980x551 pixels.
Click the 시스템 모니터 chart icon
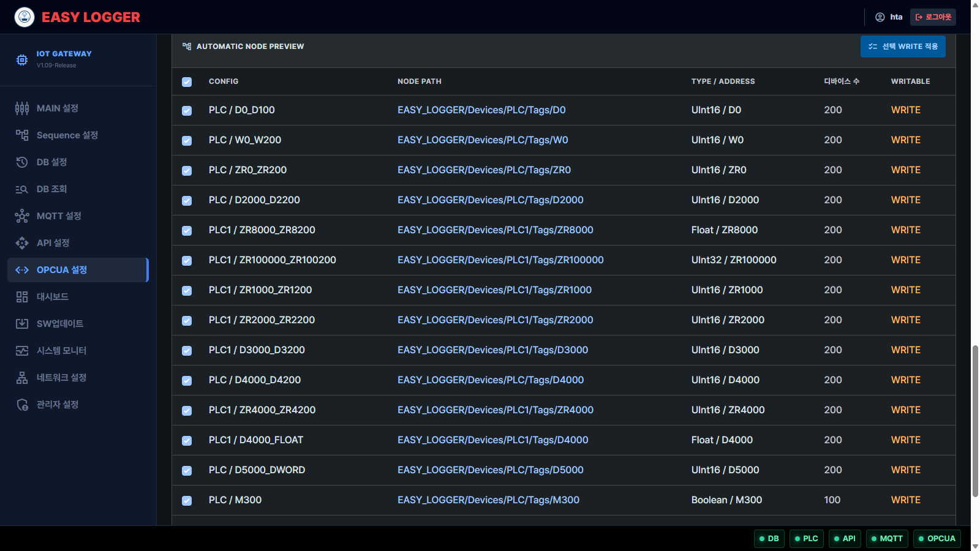click(x=22, y=351)
